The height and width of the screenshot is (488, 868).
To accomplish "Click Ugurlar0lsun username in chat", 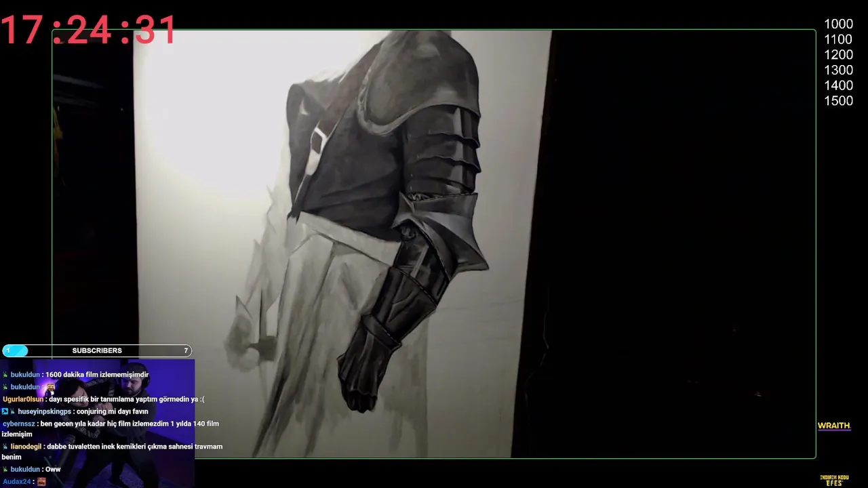I will pos(23,399).
